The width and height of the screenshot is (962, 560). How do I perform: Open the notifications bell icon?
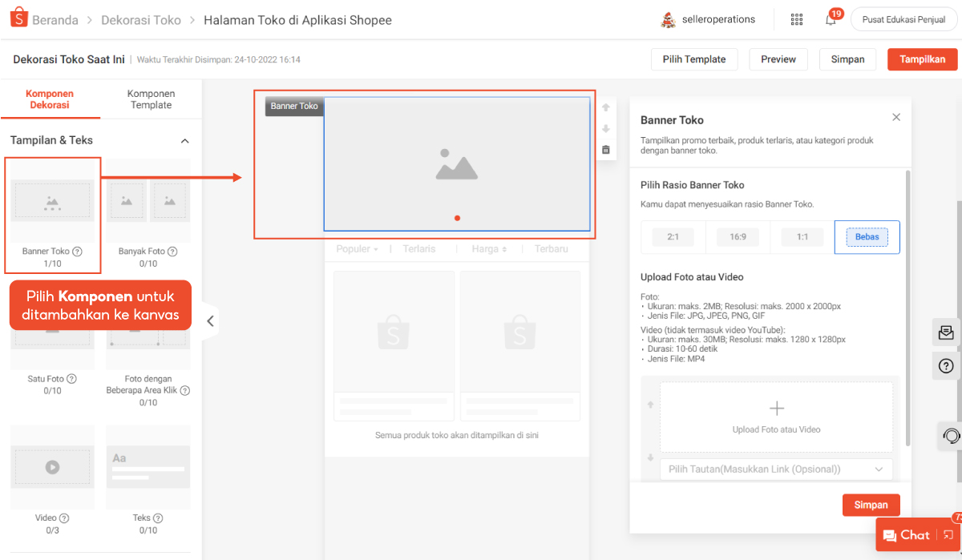[831, 19]
